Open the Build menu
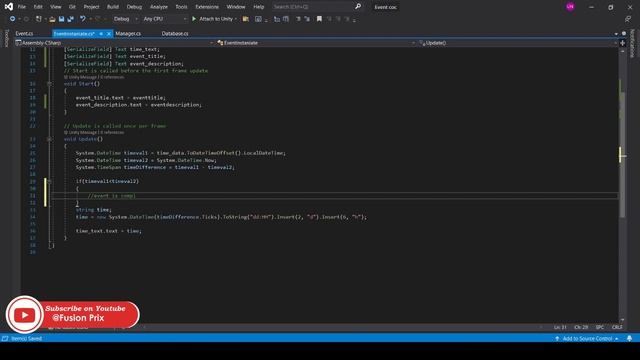Screen dimensions: 640x360 tap(113, 7)
